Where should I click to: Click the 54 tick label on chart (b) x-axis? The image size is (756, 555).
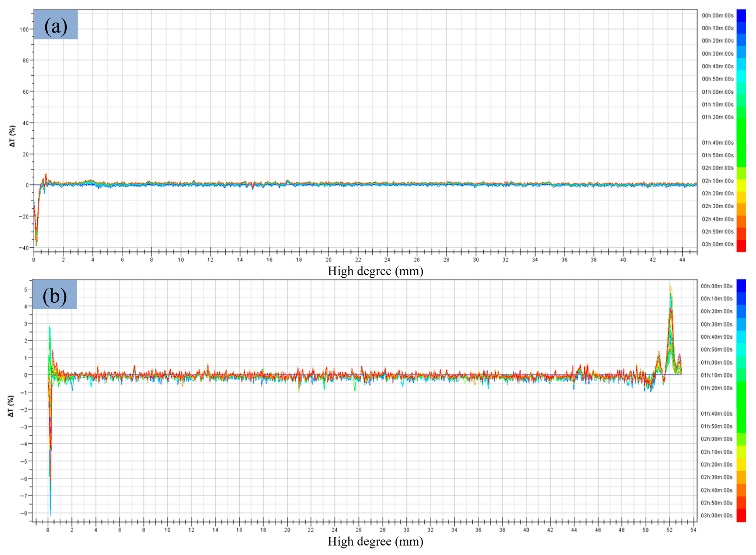(x=693, y=530)
